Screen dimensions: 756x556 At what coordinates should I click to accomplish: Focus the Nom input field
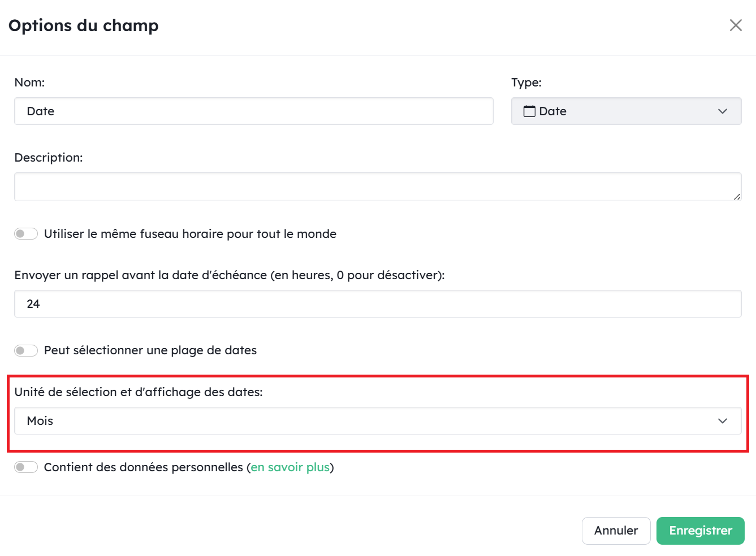pyautogui.click(x=254, y=111)
